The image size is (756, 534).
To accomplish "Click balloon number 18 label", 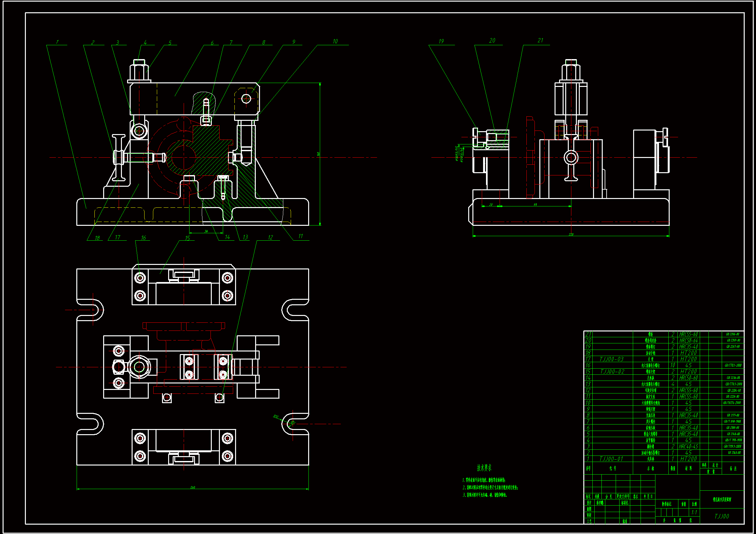I will click(x=97, y=238).
